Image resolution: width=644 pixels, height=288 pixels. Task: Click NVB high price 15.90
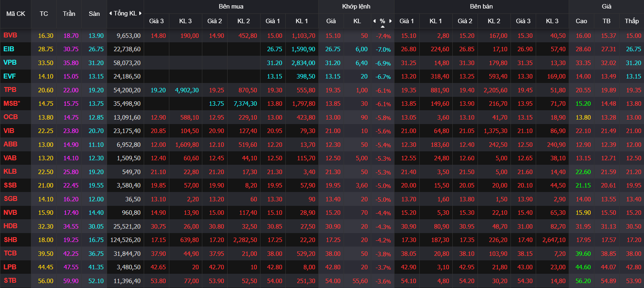tap(583, 212)
